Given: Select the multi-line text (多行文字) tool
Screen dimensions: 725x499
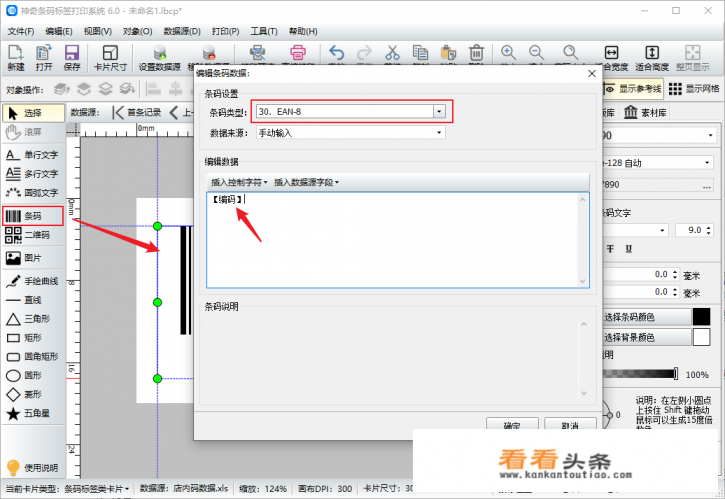Looking at the screenshot, I should point(33,173).
